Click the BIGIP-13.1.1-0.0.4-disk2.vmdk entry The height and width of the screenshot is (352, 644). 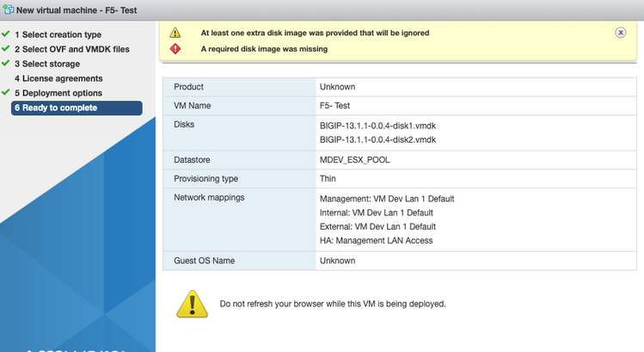(377, 139)
